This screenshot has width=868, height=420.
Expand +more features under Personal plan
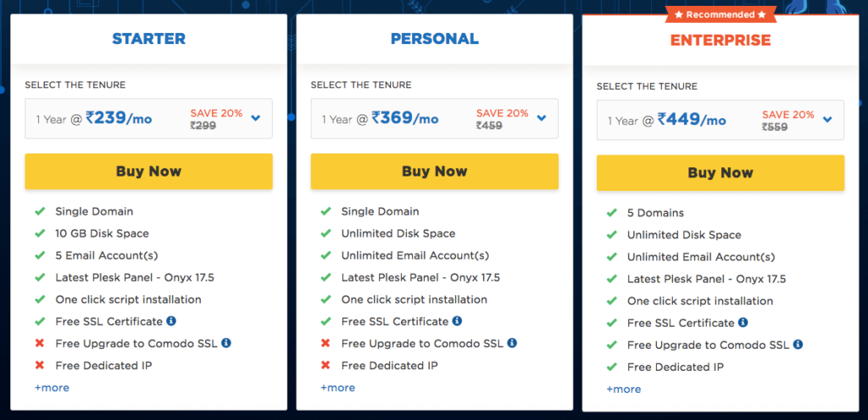click(x=337, y=388)
